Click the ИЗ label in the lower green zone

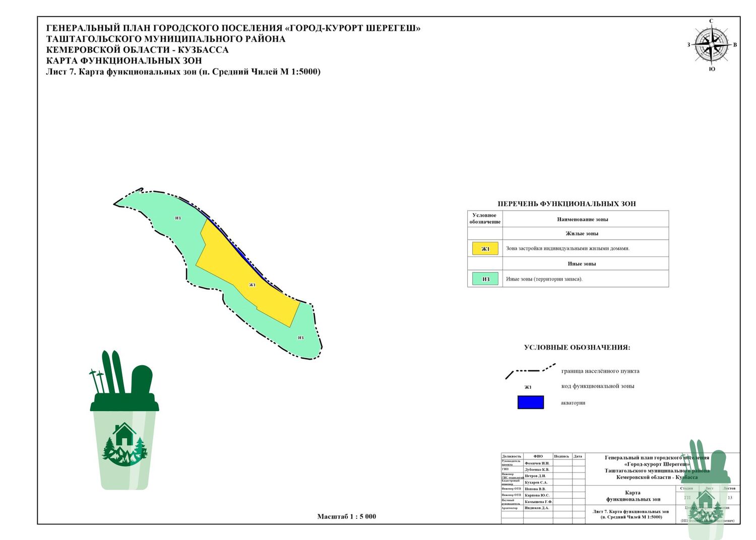click(300, 337)
